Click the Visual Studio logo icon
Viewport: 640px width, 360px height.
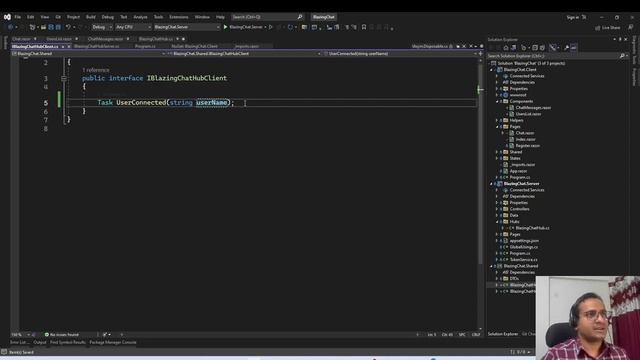[x=7, y=17]
